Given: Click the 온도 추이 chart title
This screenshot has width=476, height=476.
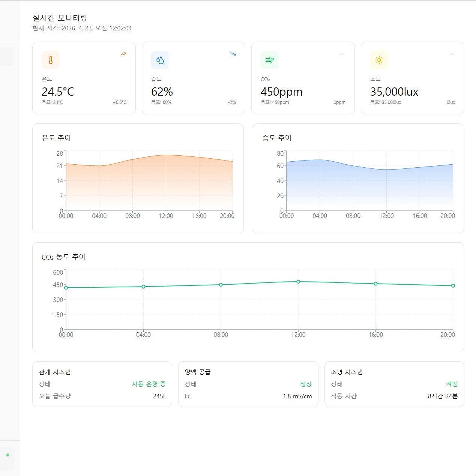Looking at the screenshot, I should coord(56,138).
